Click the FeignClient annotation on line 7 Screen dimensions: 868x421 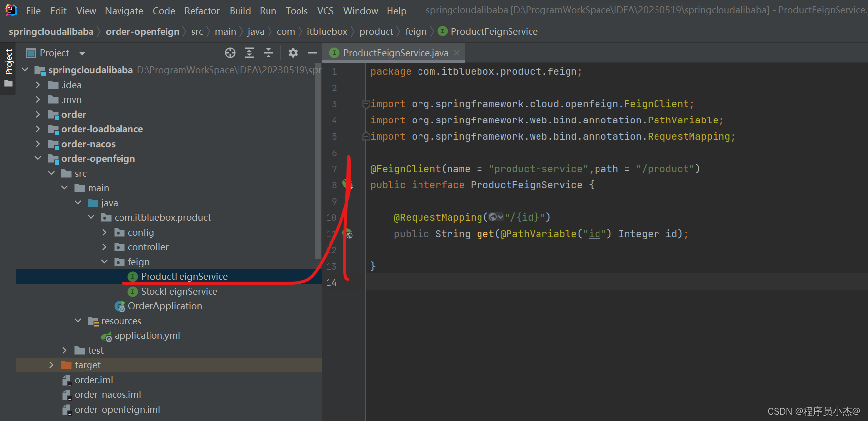[405, 169]
